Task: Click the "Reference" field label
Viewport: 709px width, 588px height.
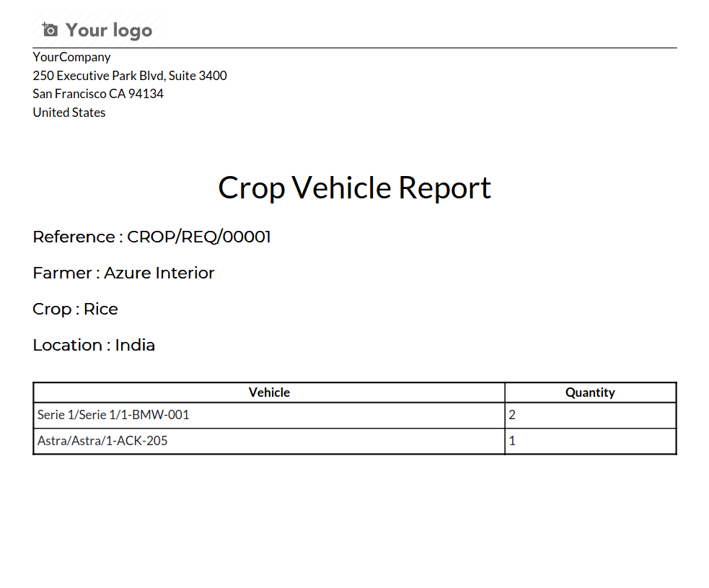Action: (x=74, y=237)
